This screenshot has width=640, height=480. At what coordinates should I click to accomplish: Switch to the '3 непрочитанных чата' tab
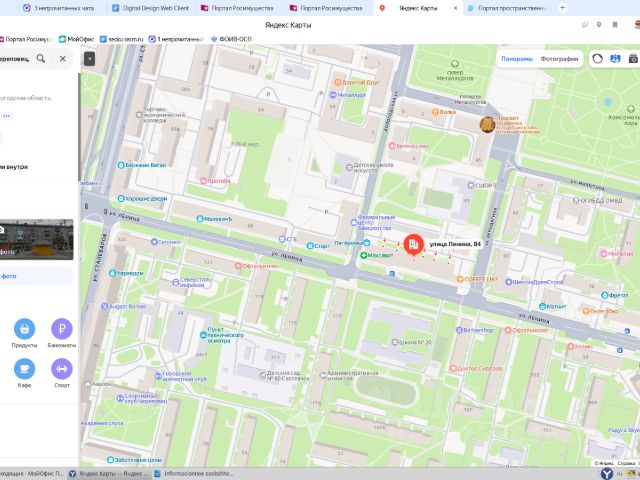pyautogui.click(x=58, y=8)
